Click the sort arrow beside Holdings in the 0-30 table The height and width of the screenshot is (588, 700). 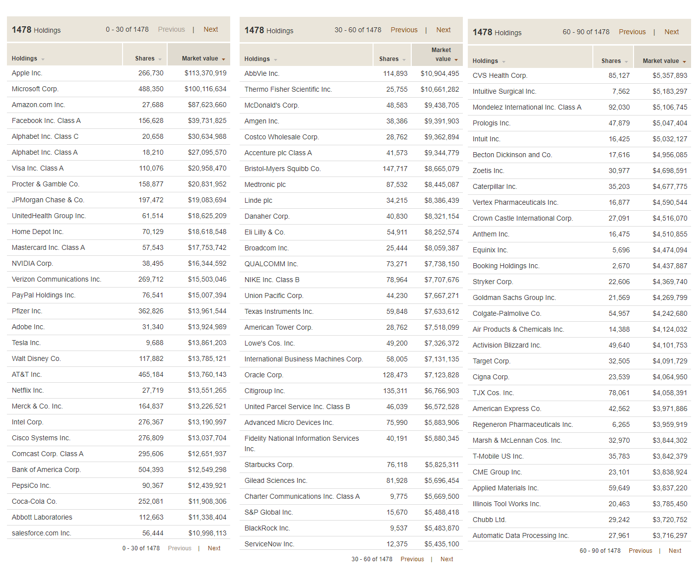[x=43, y=59]
